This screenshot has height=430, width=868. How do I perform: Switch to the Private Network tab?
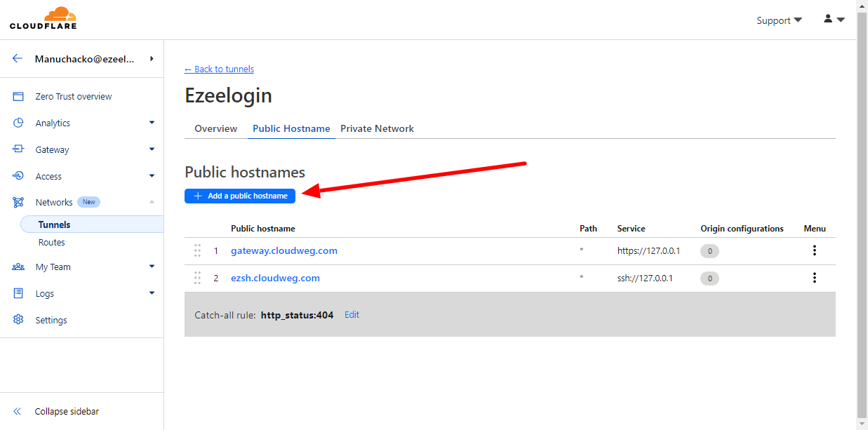pyautogui.click(x=377, y=128)
